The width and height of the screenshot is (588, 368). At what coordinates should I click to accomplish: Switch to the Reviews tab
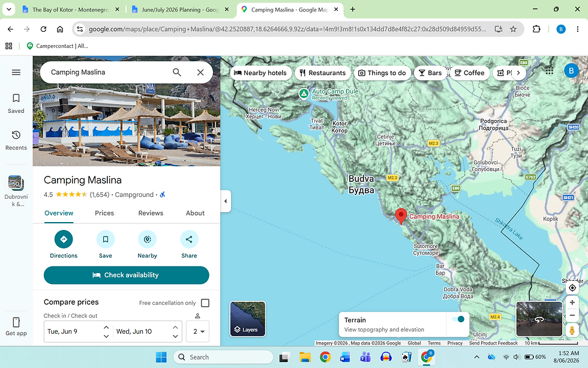point(151,213)
